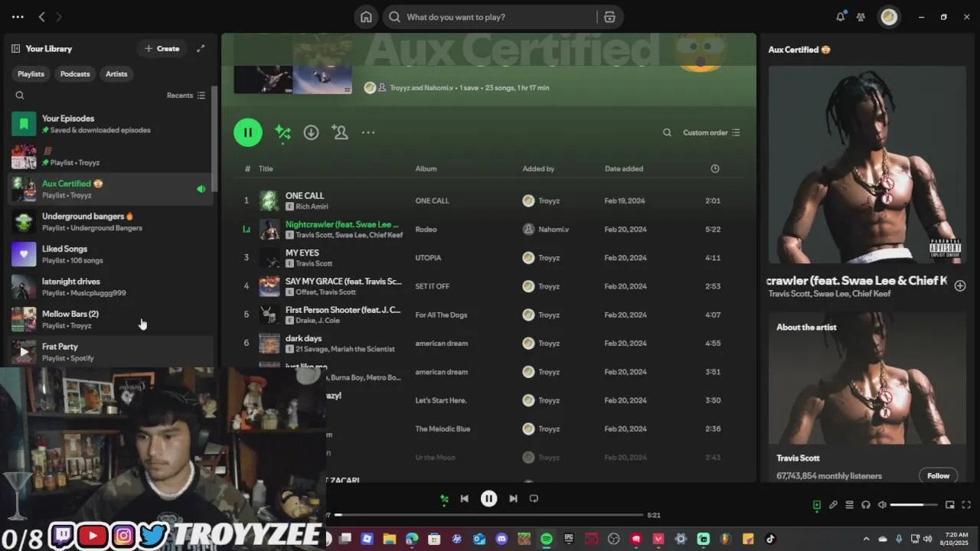The width and height of the screenshot is (980, 551).
Task: Pause playlist with big green button
Action: pos(248,132)
